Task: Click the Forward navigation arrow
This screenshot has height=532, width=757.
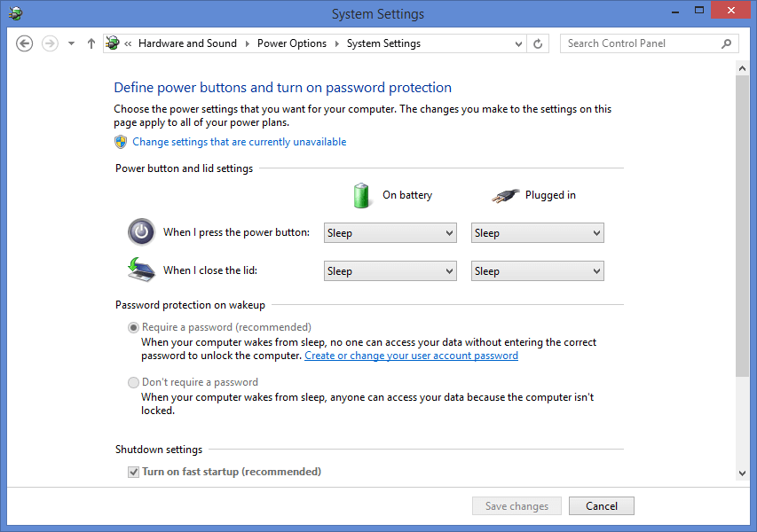Action: (50, 43)
